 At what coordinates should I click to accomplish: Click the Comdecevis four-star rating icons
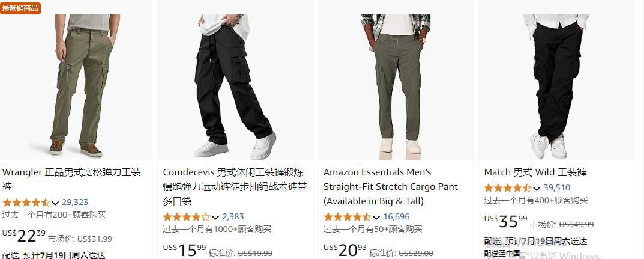187,217
